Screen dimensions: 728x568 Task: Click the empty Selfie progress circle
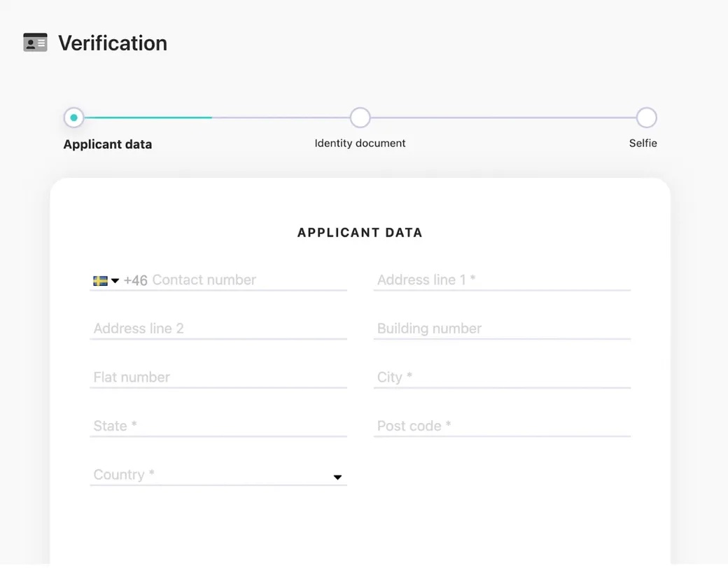pyautogui.click(x=646, y=117)
